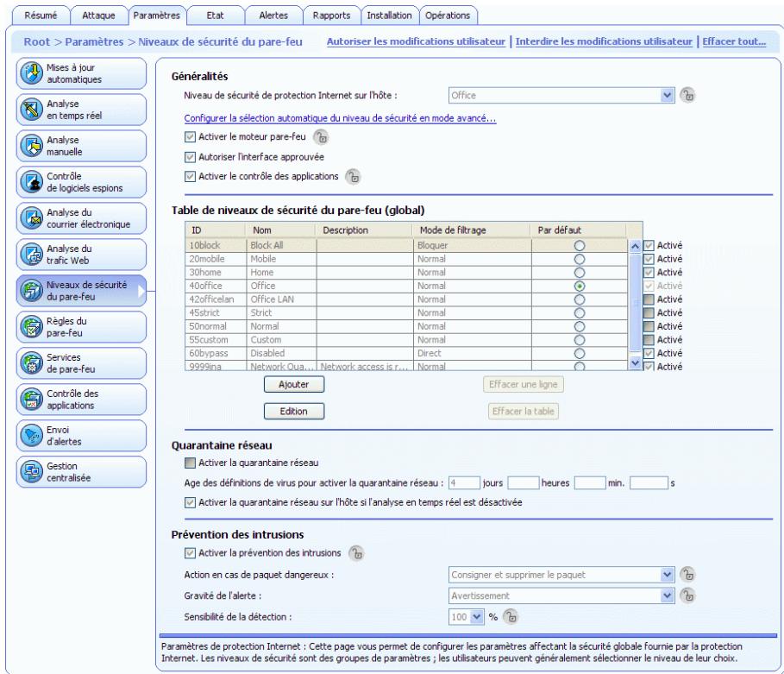784x674 pixels.
Task: Click Root in the breadcrumb
Action: tap(37, 42)
